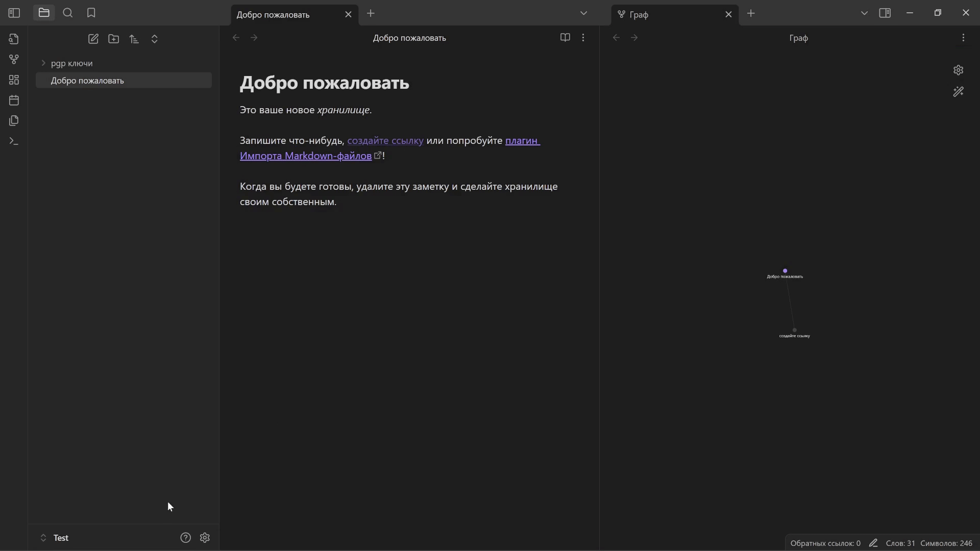The width and height of the screenshot is (980, 551).
Task: Expand the pgp ключи folder
Action: coord(124,63)
